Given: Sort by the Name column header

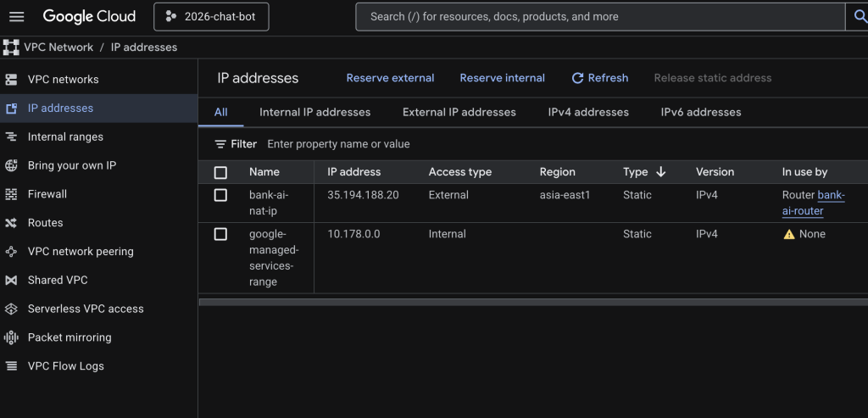Looking at the screenshot, I should pyautogui.click(x=264, y=172).
